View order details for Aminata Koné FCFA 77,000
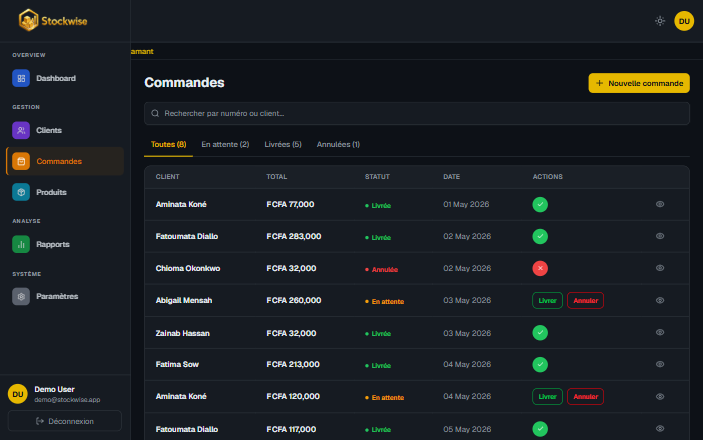 coord(660,204)
